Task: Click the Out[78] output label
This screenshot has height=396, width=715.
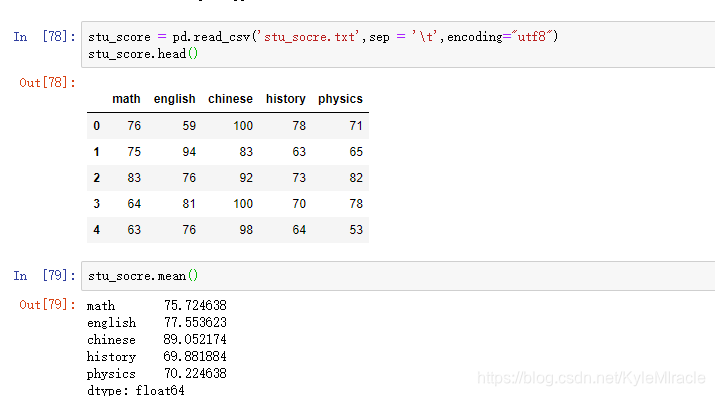Action: click(47, 83)
